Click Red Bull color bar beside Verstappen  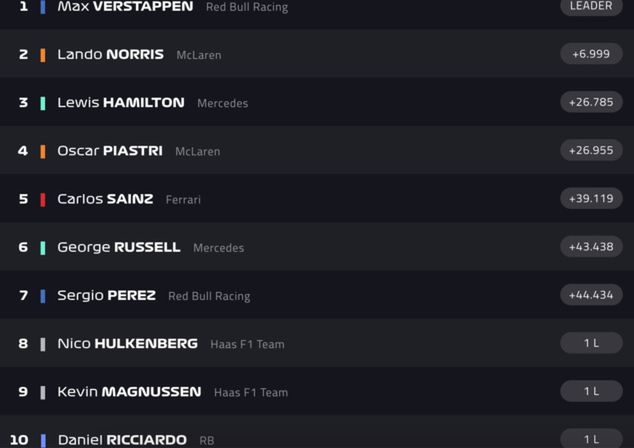[43, 7]
